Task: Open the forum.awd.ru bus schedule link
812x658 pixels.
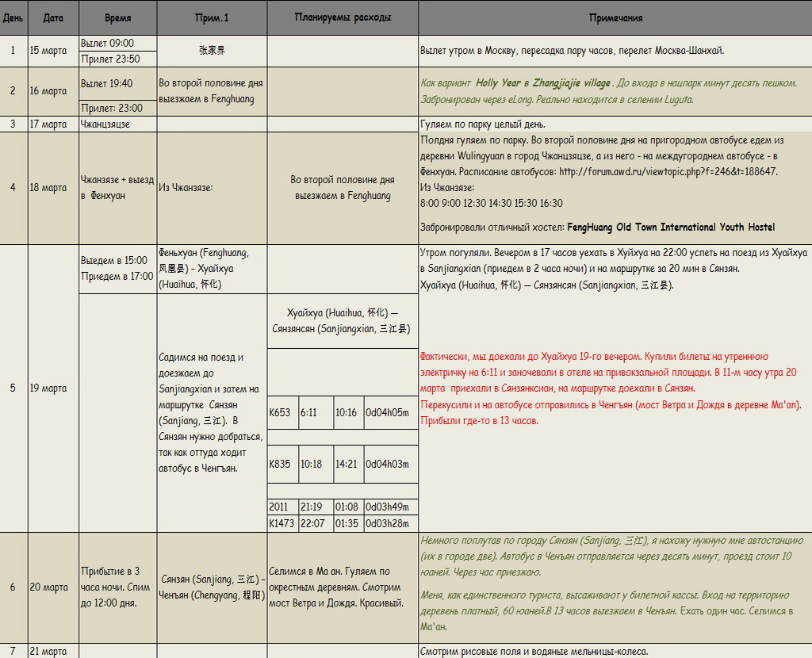Action: pos(668,171)
